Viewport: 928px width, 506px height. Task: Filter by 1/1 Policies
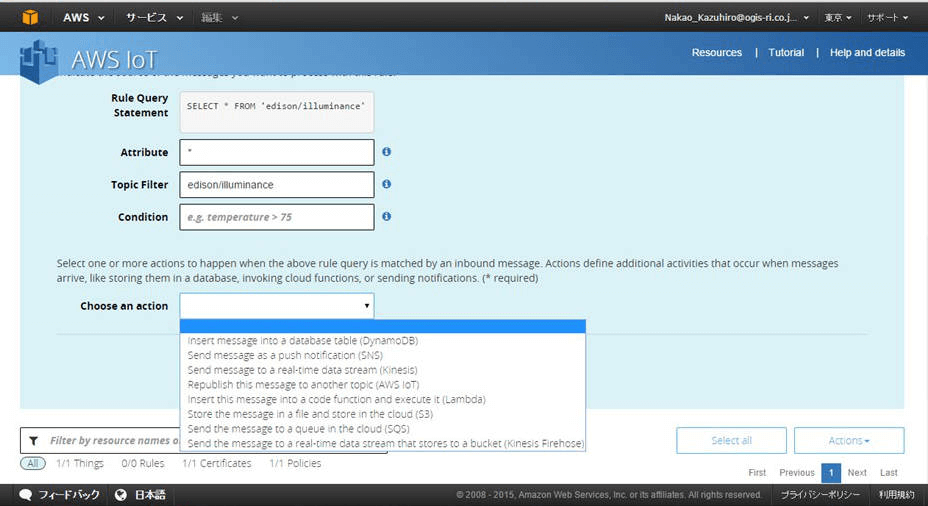[x=295, y=463]
